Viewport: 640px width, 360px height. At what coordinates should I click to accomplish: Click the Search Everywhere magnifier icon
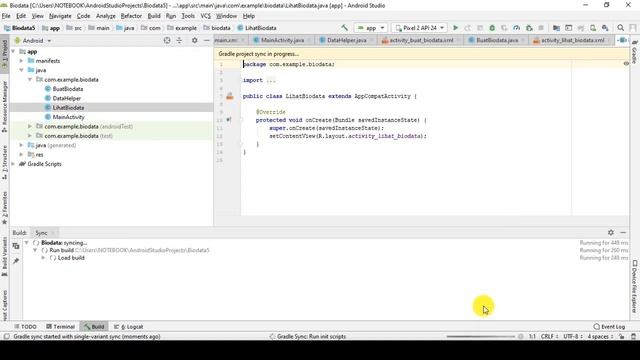(x=620, y=28)
